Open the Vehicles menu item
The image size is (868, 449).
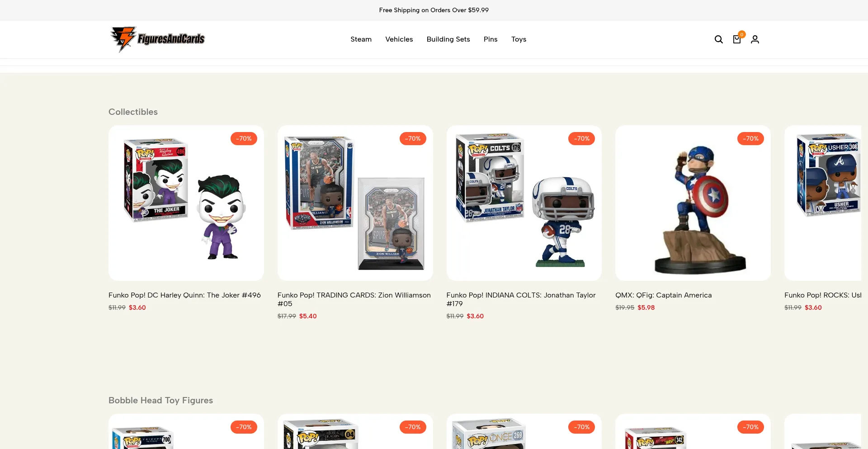coord(399,39)
